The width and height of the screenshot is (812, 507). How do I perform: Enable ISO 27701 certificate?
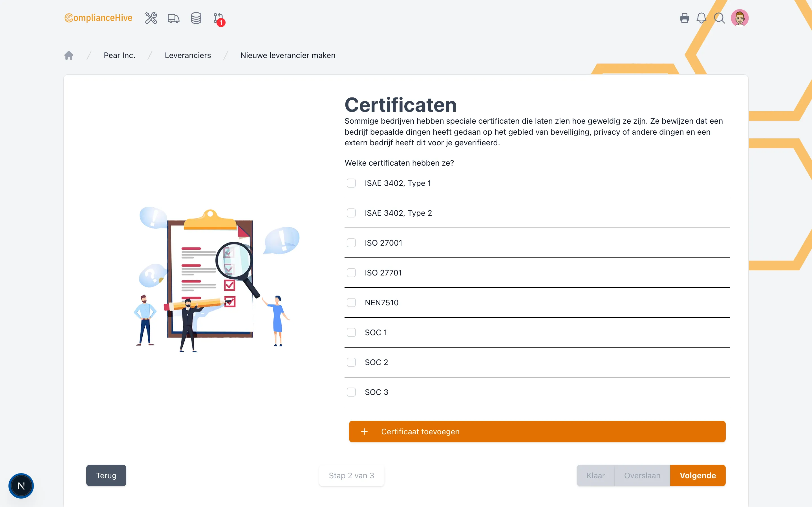pos(351,272)
